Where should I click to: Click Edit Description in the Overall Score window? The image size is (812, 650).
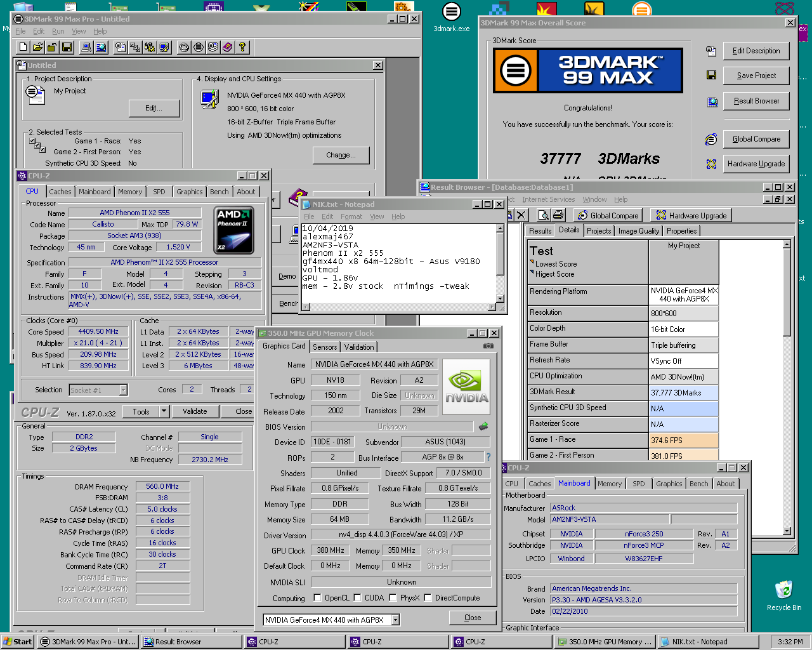click(756, 51)
